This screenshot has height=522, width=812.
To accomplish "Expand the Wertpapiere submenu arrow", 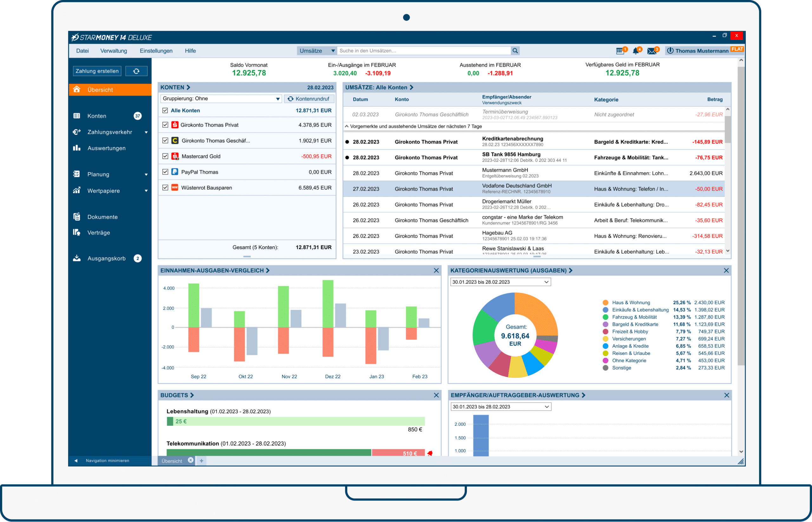I will point(146,191).
